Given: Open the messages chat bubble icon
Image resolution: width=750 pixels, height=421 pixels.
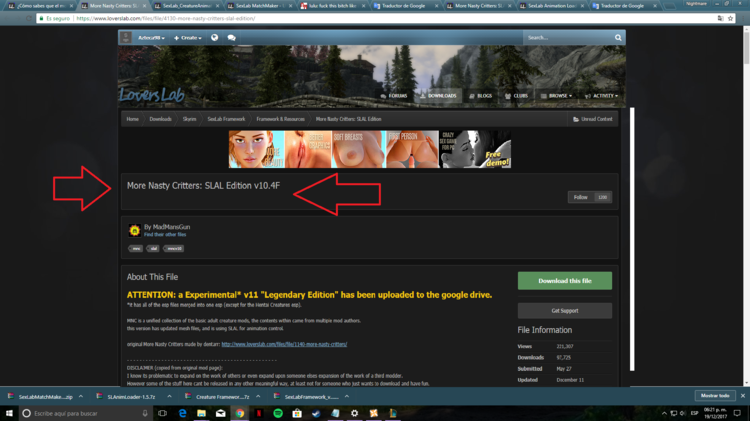Looking at the screenshot, I should click(x=232, y=37).
